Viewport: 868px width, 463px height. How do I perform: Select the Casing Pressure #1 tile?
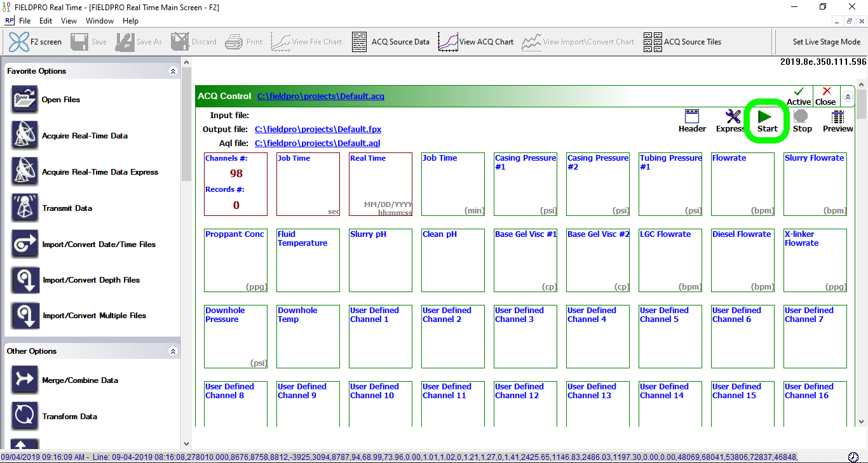coord(526,184)
